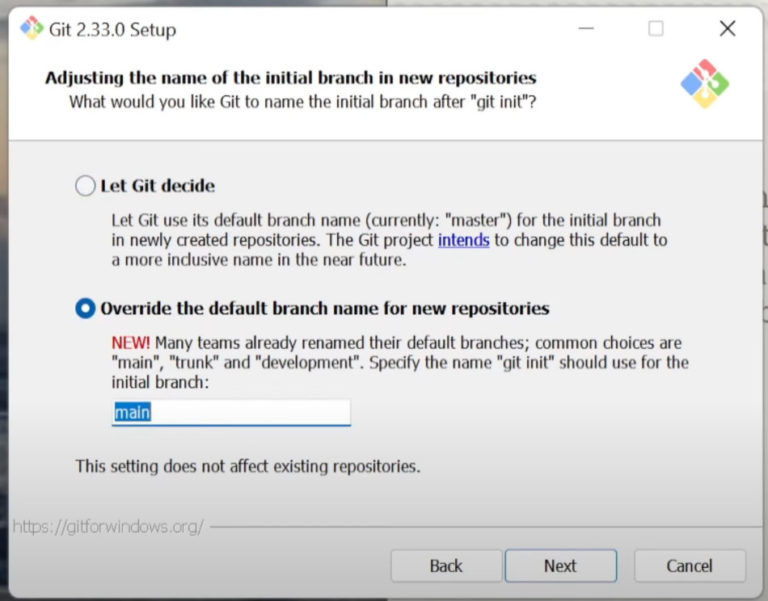Click the "Adjusting the name of the initial branch" heading
The width and height of the screenshot is (768, 601).
tap(291, 78)
